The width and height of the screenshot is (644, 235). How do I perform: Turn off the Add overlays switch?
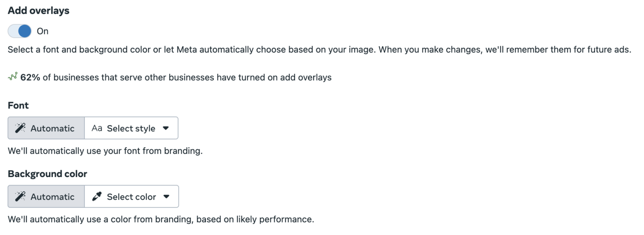point(20,31)
